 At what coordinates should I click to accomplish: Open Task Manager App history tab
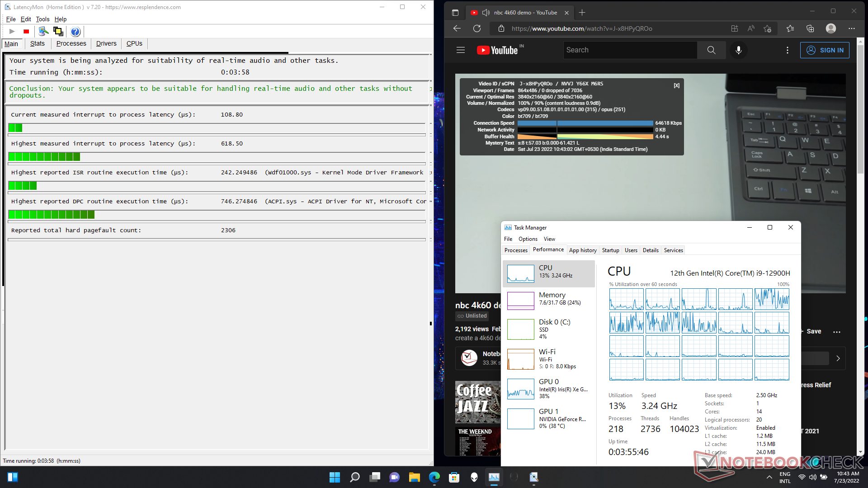coord(582,250)
